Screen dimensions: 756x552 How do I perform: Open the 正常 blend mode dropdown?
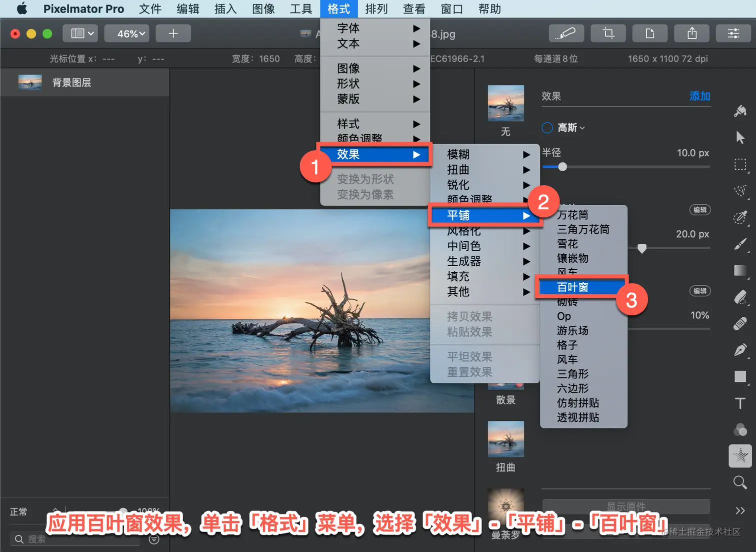tap(34, 511)
